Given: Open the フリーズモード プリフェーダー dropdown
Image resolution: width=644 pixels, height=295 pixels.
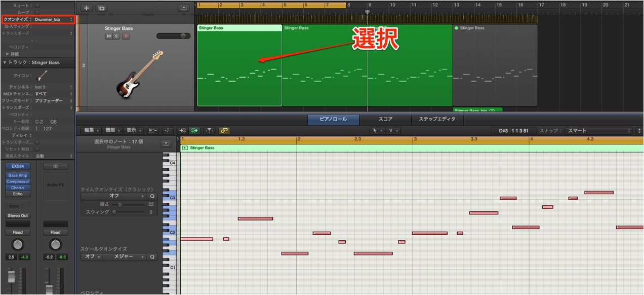Looking at the screenshot, I should [53, 101].
